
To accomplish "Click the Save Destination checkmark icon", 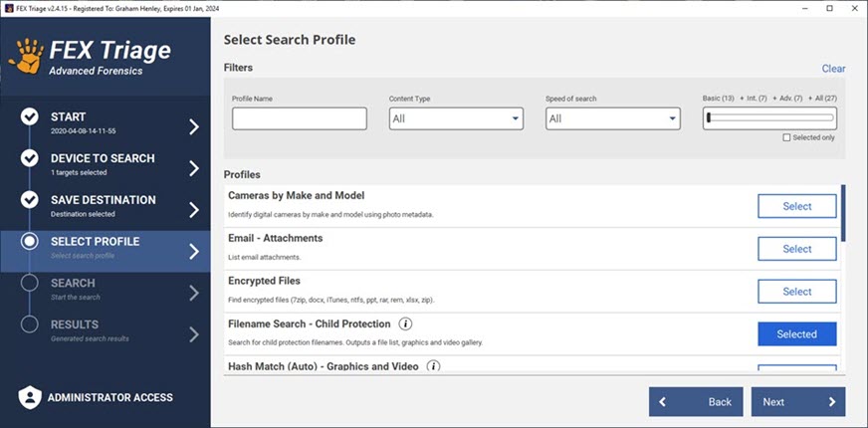I will click(x=30, y=200).
